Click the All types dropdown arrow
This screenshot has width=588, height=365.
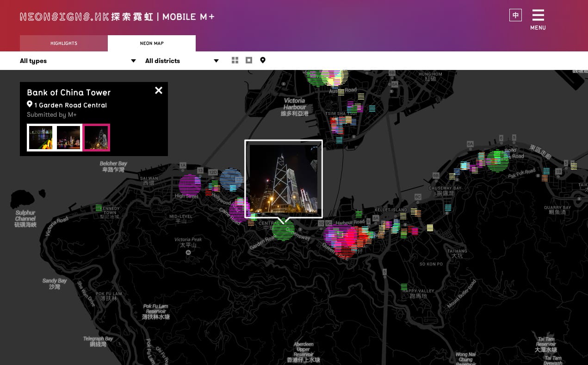pyautogui.click(x=133, y=61)
